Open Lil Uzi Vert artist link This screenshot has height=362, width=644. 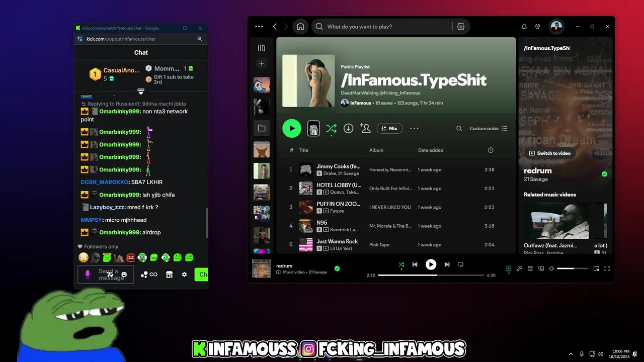point(341,248)
